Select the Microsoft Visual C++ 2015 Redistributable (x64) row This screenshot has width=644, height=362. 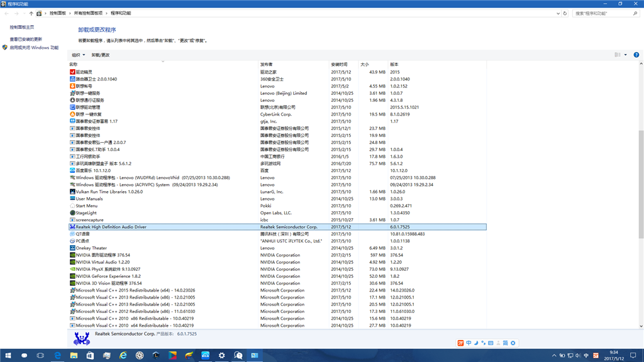(x=277, y=290)
